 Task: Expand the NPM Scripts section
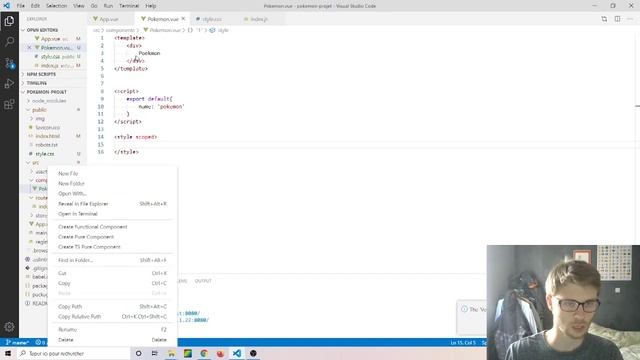click(x=53, y=74)
